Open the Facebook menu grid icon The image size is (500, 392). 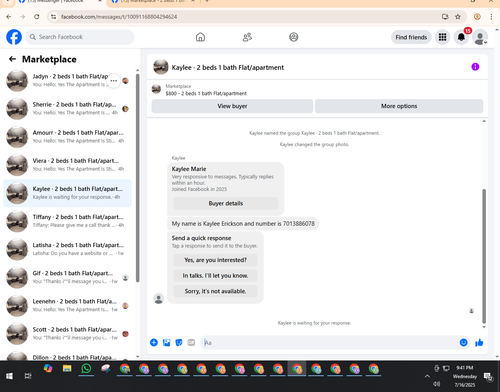pos(442,37)
